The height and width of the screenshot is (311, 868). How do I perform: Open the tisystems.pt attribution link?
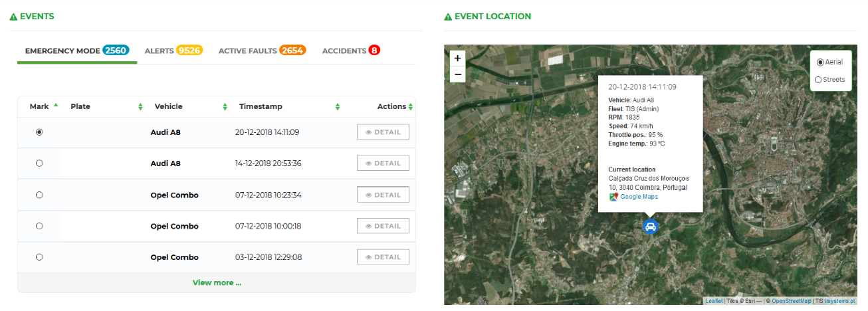[x=841, y=301]
